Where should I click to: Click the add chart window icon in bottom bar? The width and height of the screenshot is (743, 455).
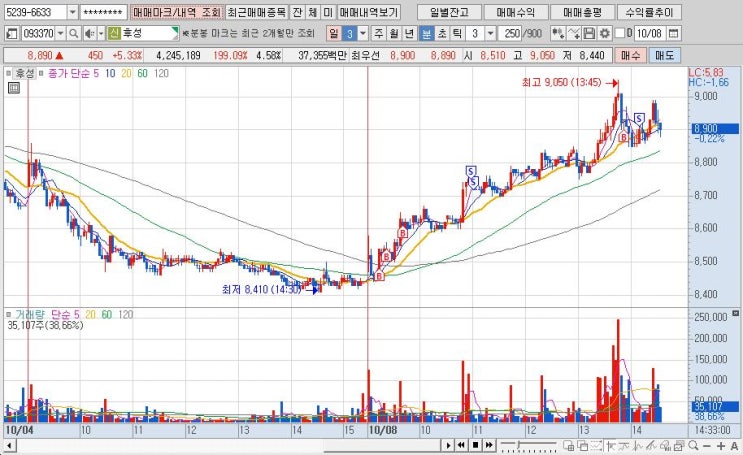[x=569, y=446]
